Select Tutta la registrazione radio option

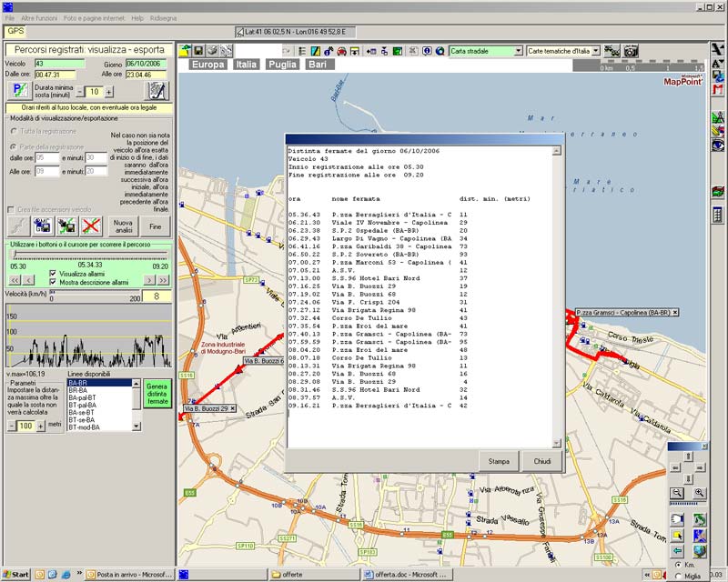(14, 131)
